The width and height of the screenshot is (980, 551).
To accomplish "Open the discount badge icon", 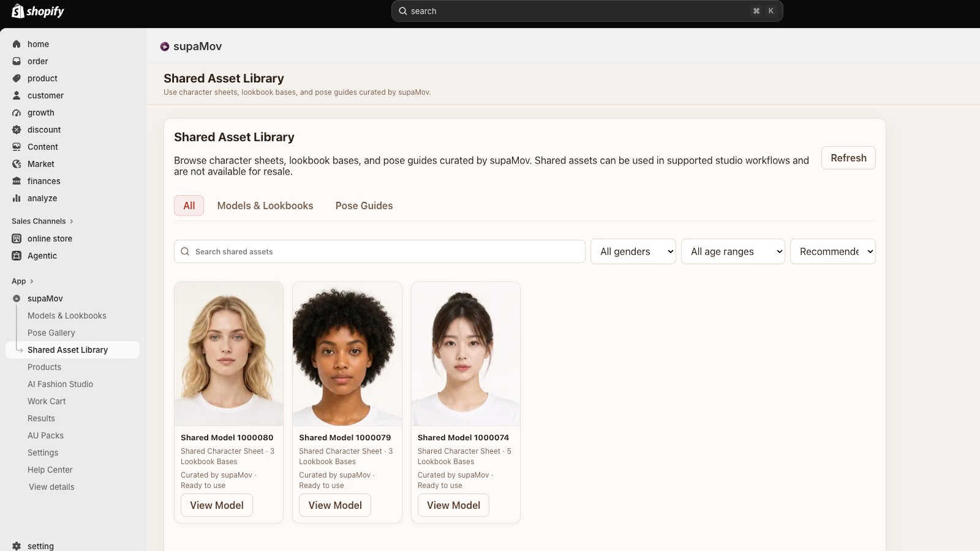I will pos(17,130).
